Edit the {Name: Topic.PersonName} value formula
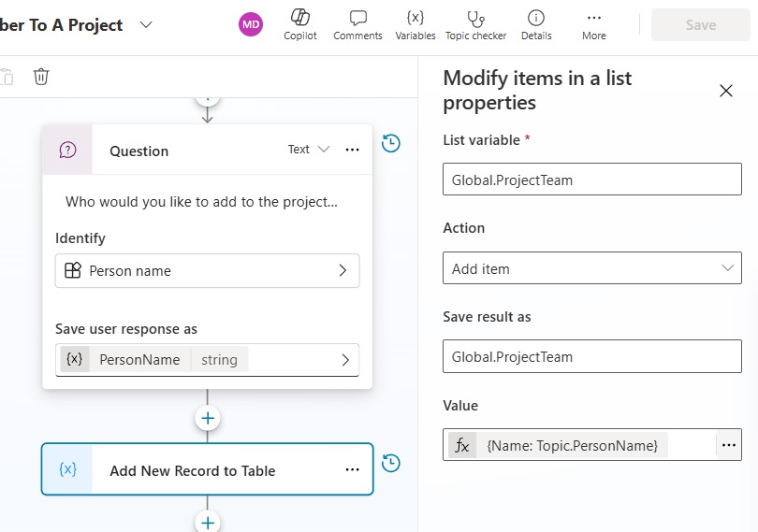758x532 pixels. [x=573, y=445]
